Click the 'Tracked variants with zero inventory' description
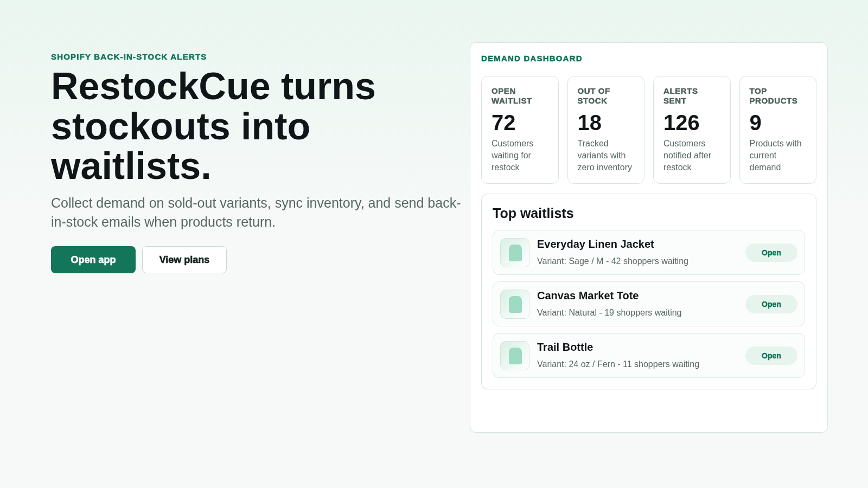Screen dimensions: 868x488 [x=604, y=155]
